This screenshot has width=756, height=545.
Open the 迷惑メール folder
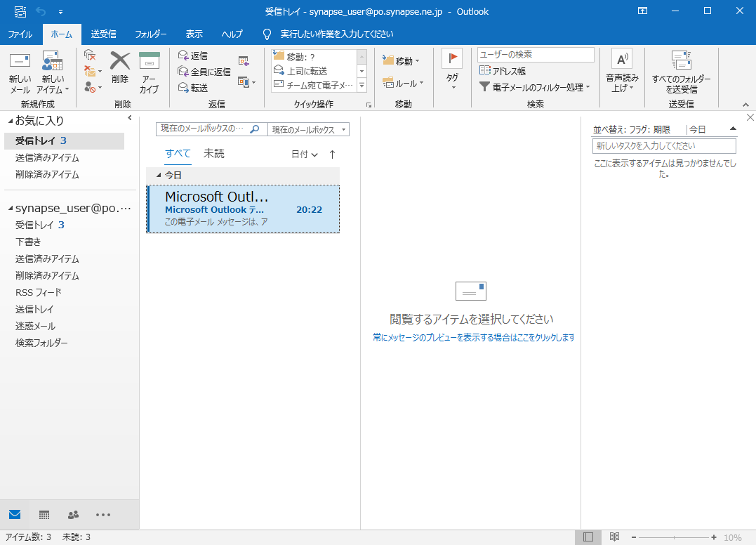coord(36,326)
